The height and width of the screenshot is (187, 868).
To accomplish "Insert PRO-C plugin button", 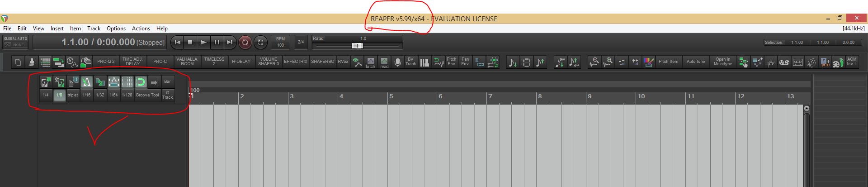I will coord(160,62).
